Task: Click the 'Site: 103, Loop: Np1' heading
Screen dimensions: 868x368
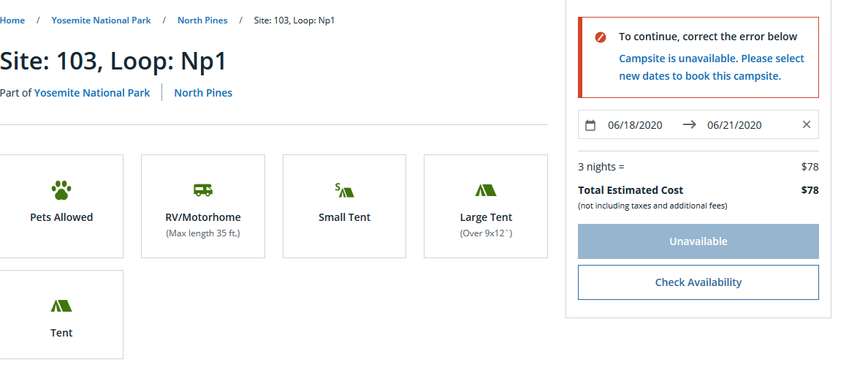Action: [113, 61]
